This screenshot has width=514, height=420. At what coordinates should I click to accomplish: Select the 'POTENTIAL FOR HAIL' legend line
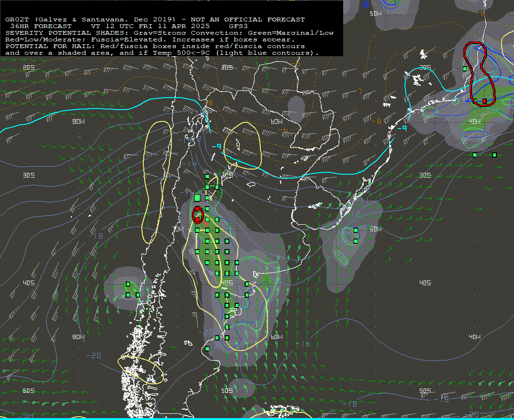point(155,46)
